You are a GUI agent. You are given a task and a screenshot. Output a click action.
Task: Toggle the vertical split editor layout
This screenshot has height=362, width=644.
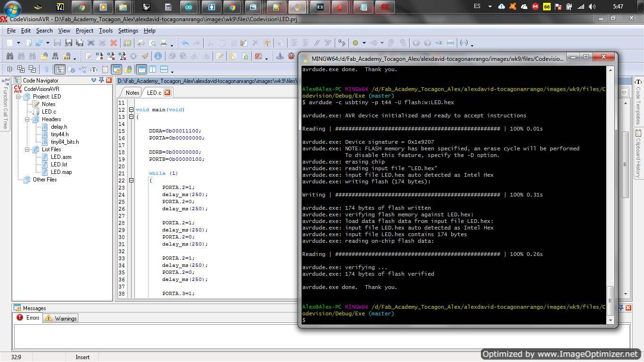point(152,69)
